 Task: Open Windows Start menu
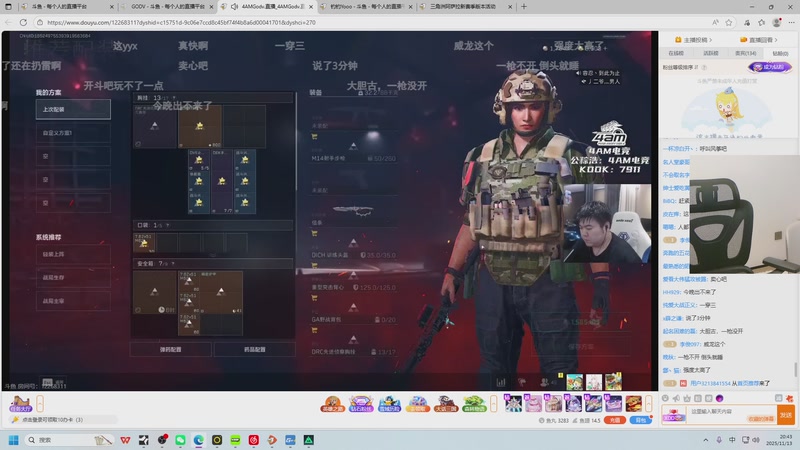[x=14, y=440]
